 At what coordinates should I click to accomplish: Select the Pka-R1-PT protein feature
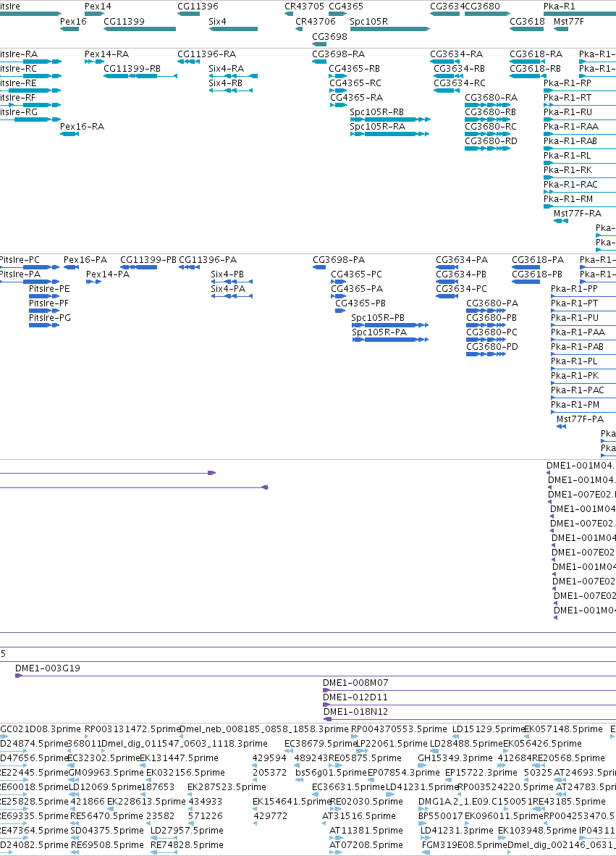[x=583, y=311]
